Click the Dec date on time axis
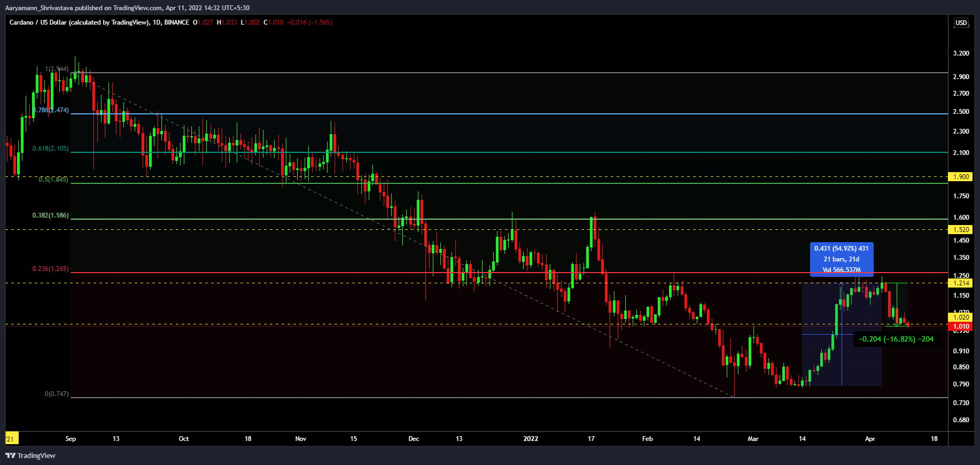Image resolution: width=980 pixels, height=465 pixels. [414, 439]
